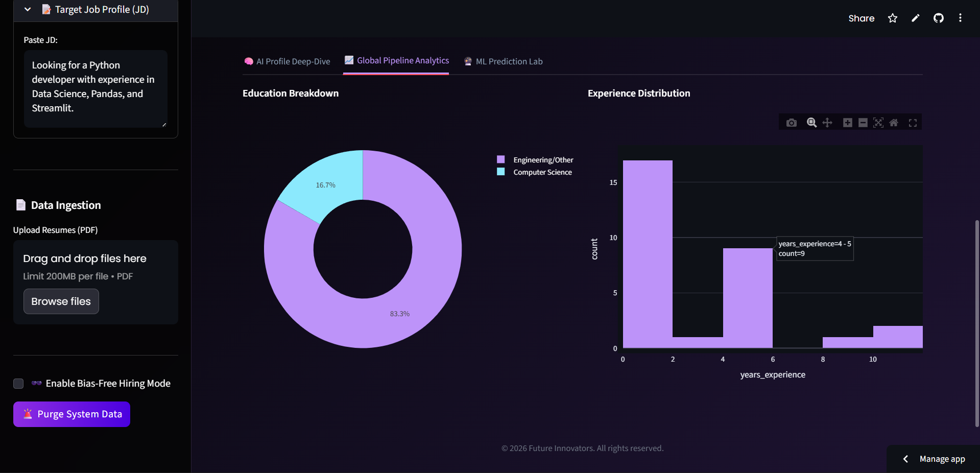Open the AI Profile Deep-Dive tab
This screenshot has width=980, height=473.
click(x=287, y=61)
